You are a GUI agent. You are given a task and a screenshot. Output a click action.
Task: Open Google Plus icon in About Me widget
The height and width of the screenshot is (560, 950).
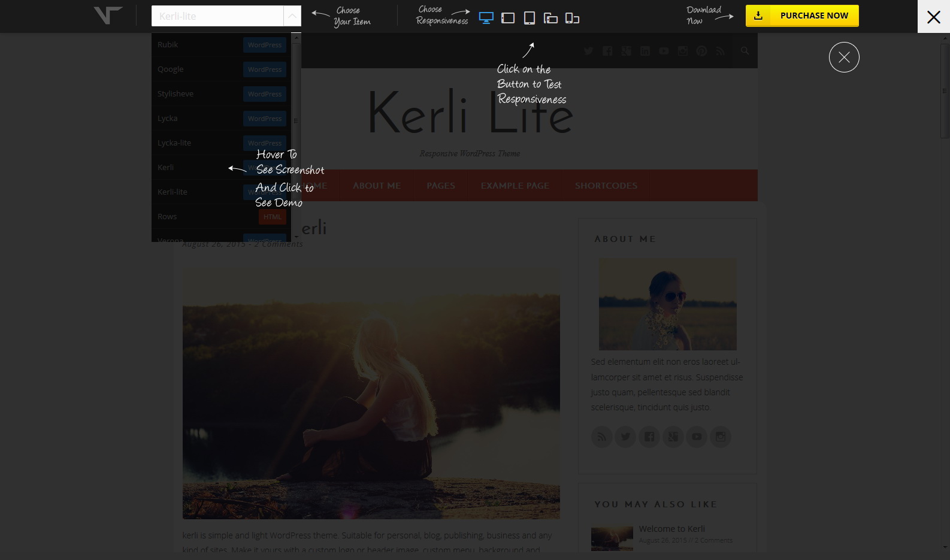(x=673, y=437)
